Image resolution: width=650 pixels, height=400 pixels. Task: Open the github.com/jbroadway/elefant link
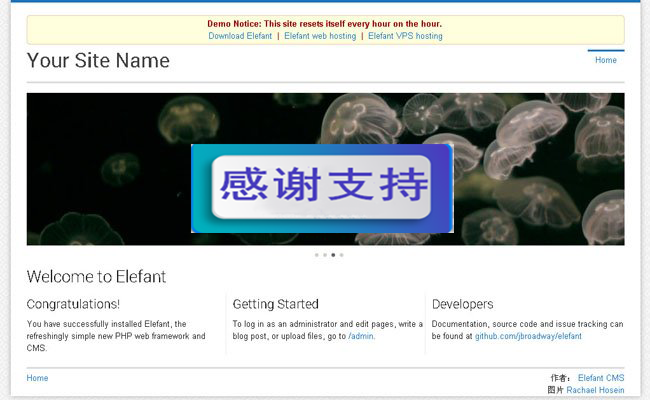tap(528, 336)
